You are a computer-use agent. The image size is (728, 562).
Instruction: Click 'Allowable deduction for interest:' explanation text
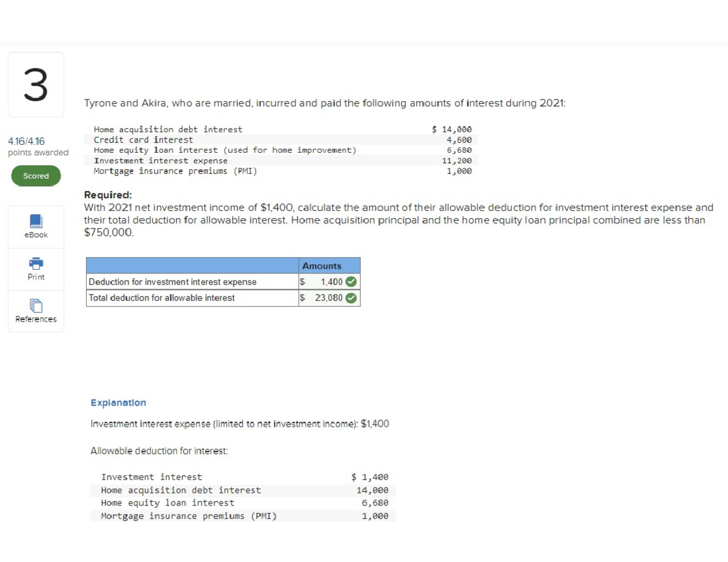click(x=159, y=450)
